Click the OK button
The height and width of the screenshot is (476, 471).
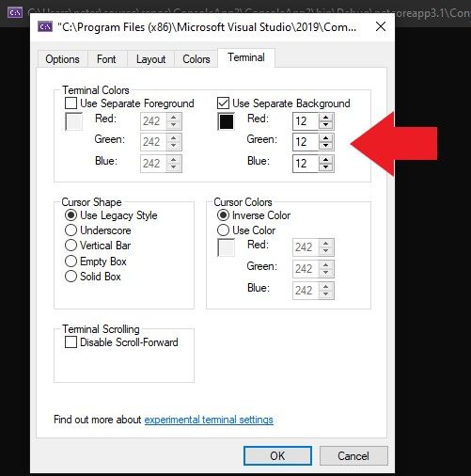tap(277, 455)
